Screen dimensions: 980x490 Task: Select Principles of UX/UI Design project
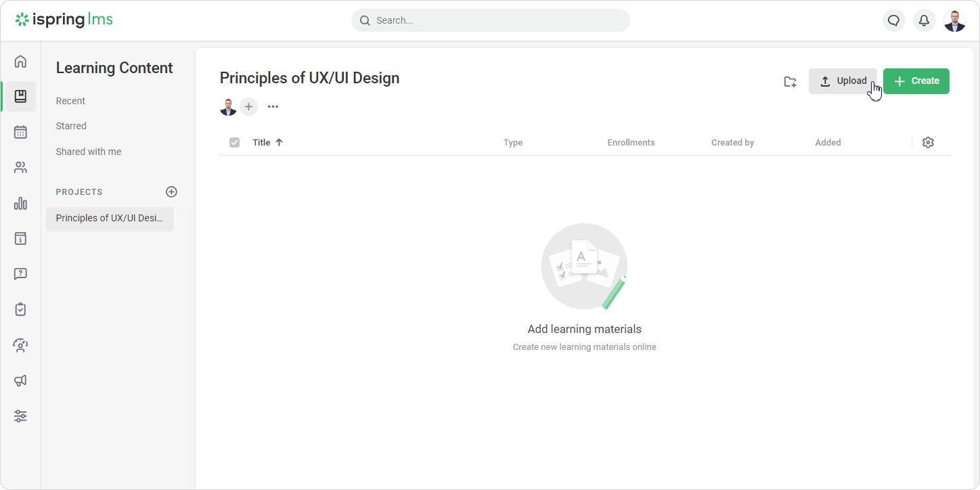(110, 219)
